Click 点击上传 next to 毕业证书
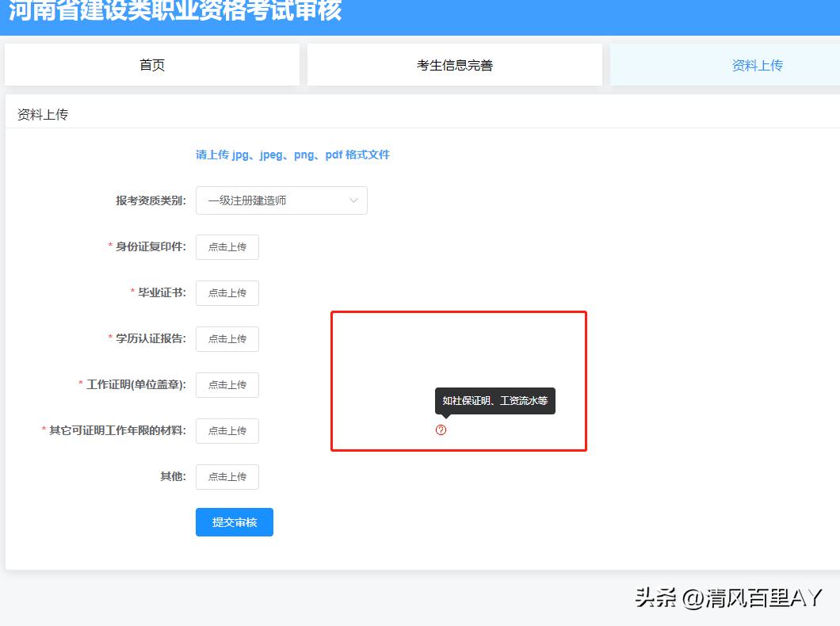 click(x=227, y=292)
